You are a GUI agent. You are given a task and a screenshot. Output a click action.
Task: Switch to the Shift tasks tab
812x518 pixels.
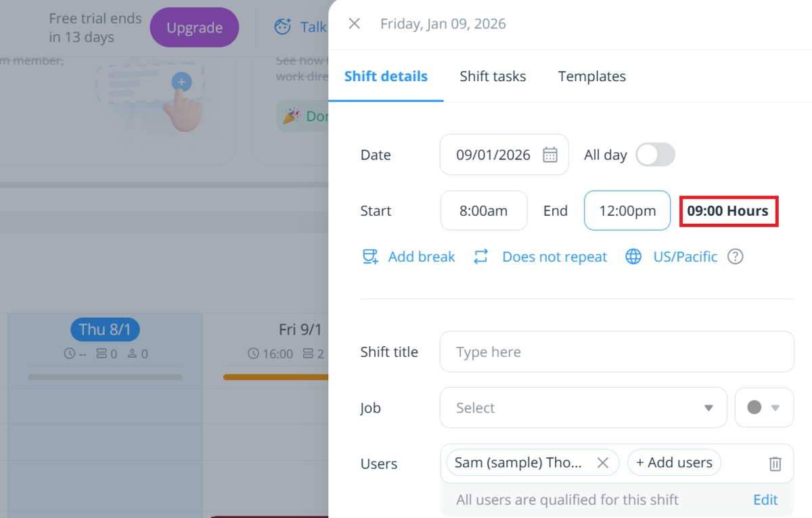[x=493, y=76]
